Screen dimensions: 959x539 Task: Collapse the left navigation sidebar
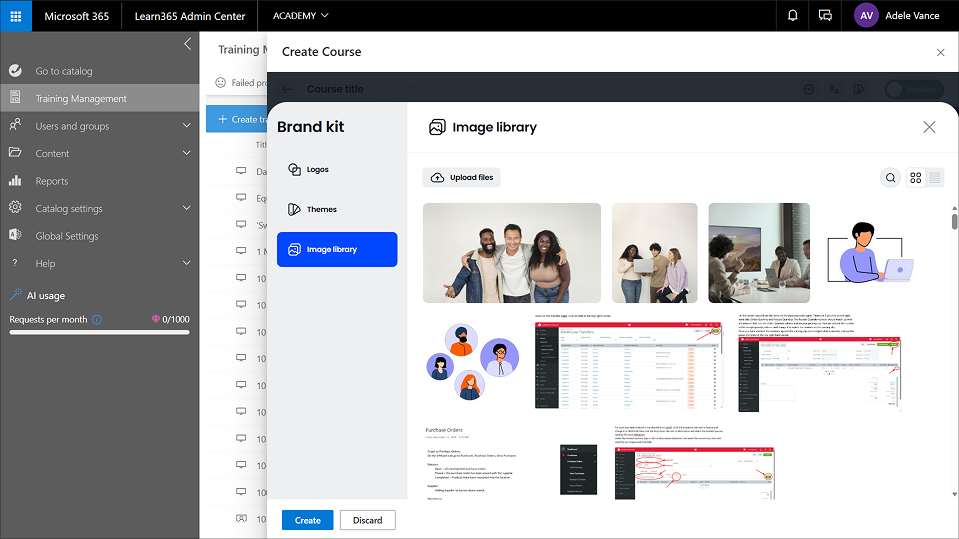click(x=187, y=44)
